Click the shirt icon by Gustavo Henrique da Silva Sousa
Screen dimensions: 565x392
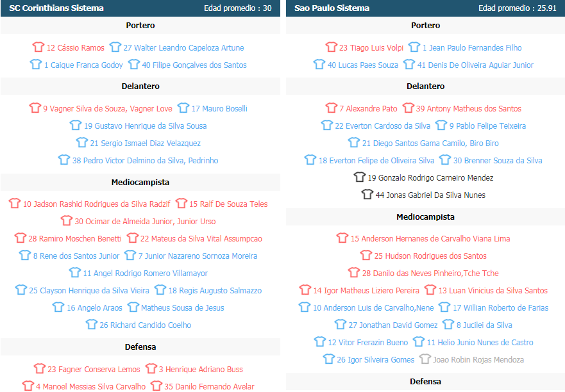point(76,125)
